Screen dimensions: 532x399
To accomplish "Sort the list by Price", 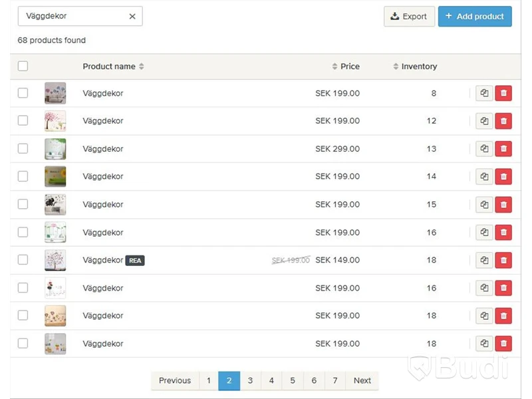I will pos(346,66).
